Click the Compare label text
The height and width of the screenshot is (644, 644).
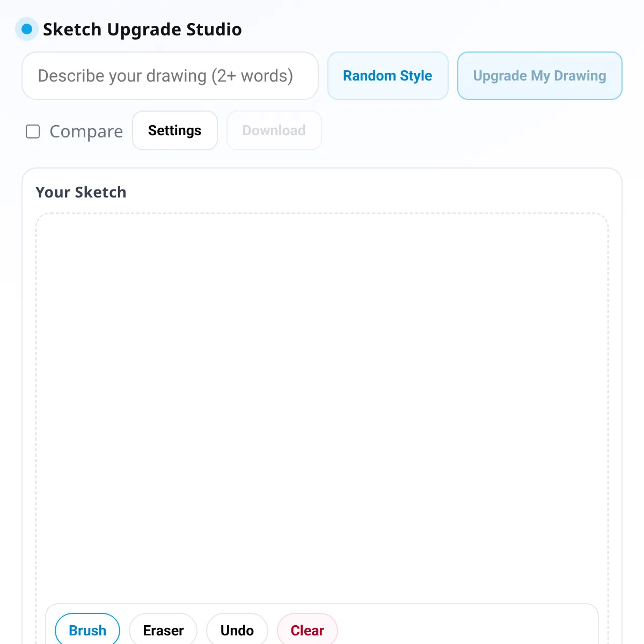click(86, 131)
